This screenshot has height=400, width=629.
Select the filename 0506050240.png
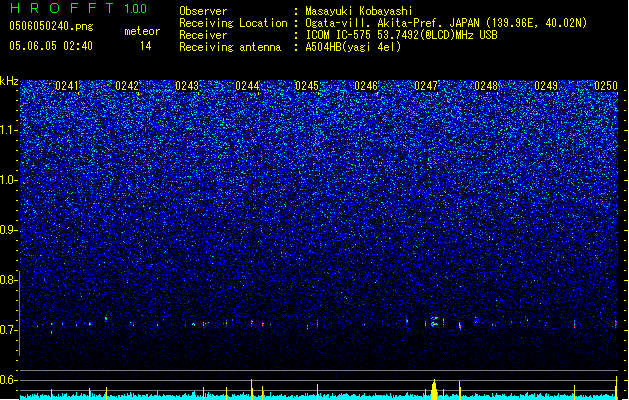pyautogui.click(x=51, y=27)
